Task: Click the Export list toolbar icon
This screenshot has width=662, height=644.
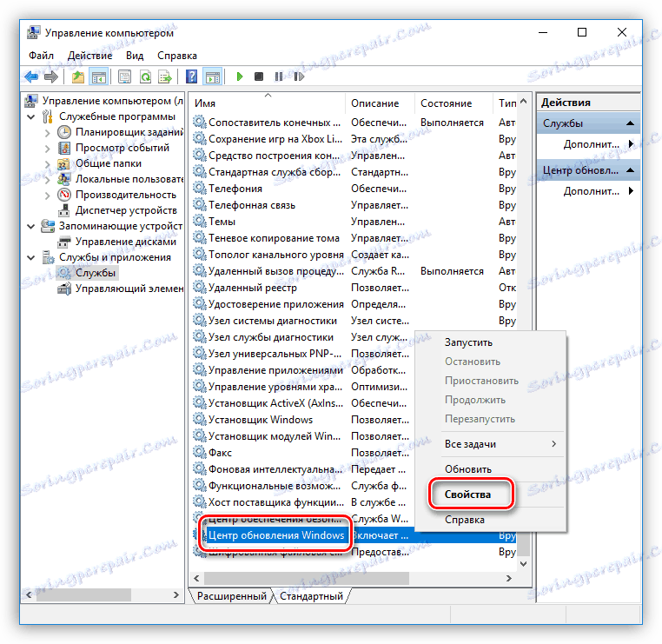Action: (165, 76)
